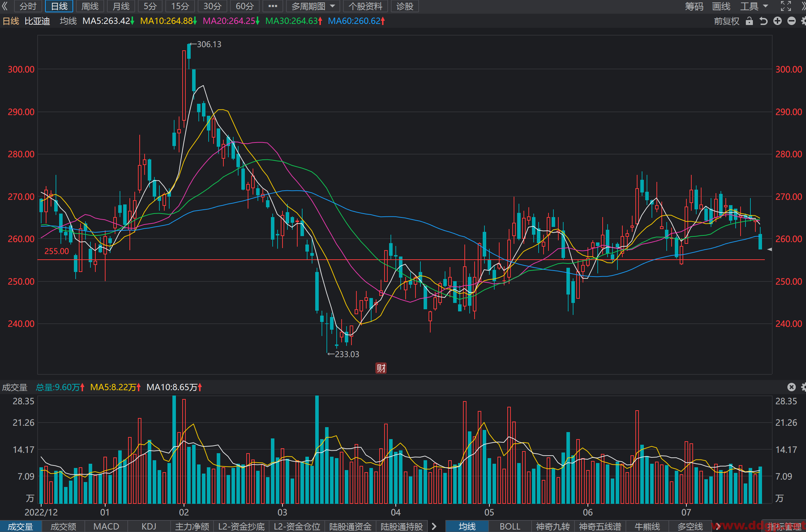Select the 日线 daily chart tab
Image resolution: width=806 pixels, height=532 pixels.
click(x=59, y=6)
